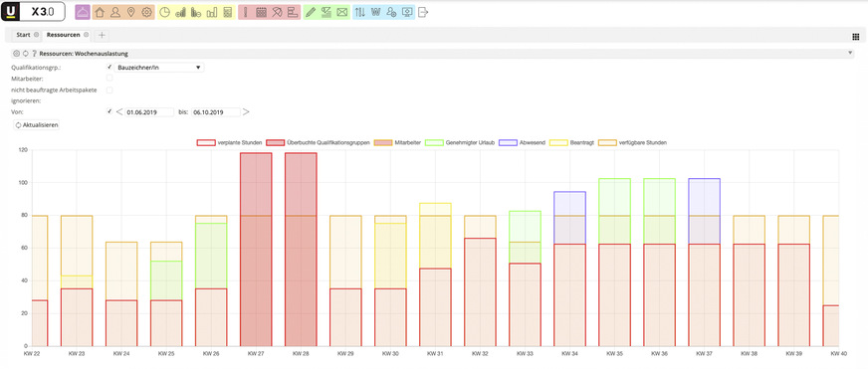Click the user settings icon

pyautogui.click(x=391, y=12)
